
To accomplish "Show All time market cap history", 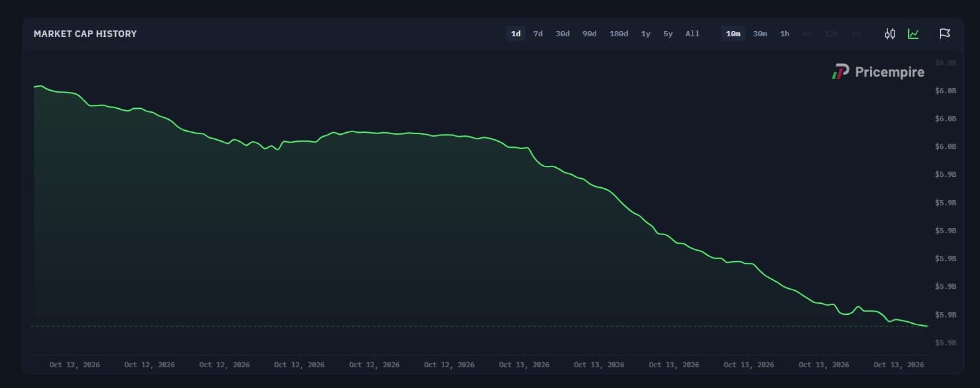I will [x=693, y=34].
